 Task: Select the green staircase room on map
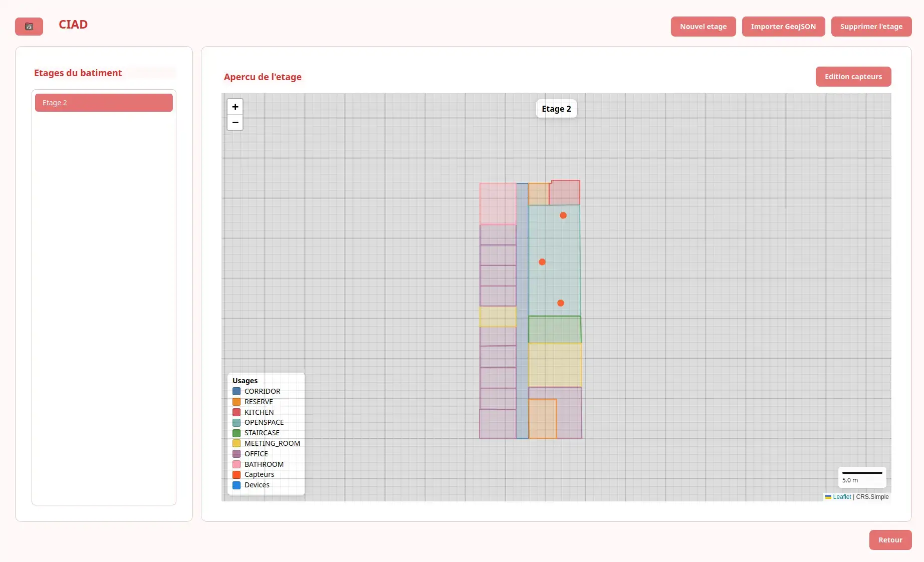tap(554, 329)
